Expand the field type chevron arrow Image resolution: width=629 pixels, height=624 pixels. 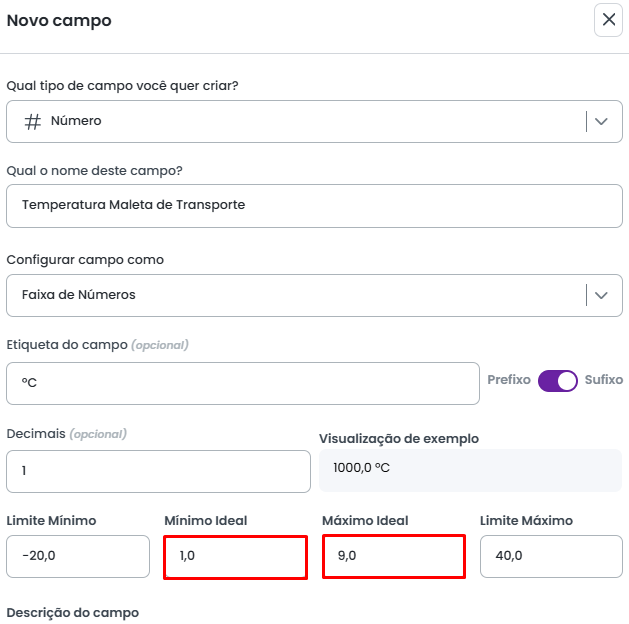(x=601, y=121)
